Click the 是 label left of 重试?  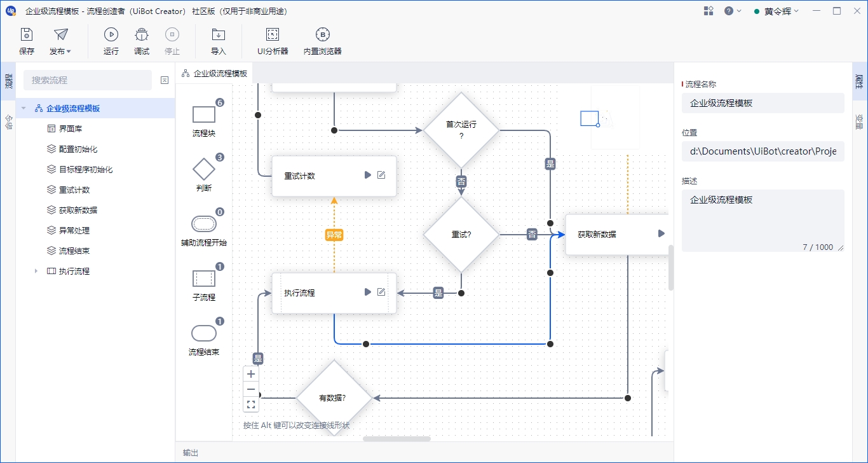tap(438, 293)
